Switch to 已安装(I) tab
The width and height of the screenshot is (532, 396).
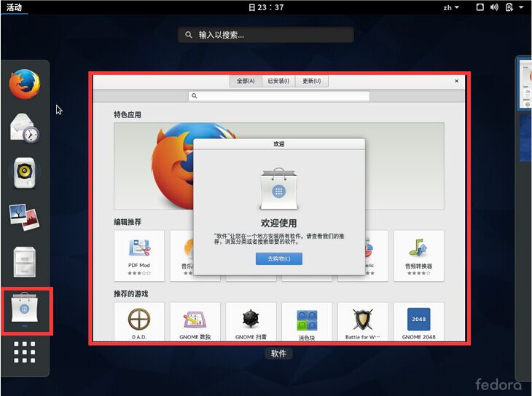click(x=278, y=81)
